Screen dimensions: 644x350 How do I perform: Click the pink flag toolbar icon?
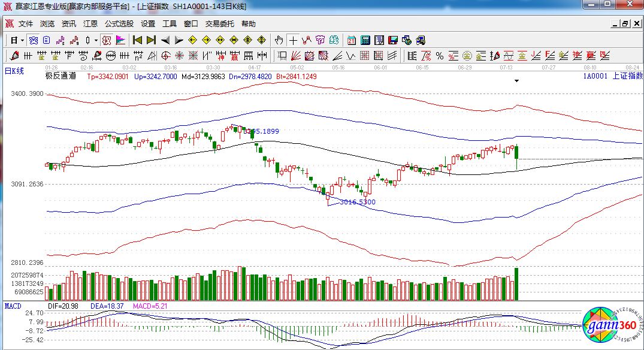(120, 40)
